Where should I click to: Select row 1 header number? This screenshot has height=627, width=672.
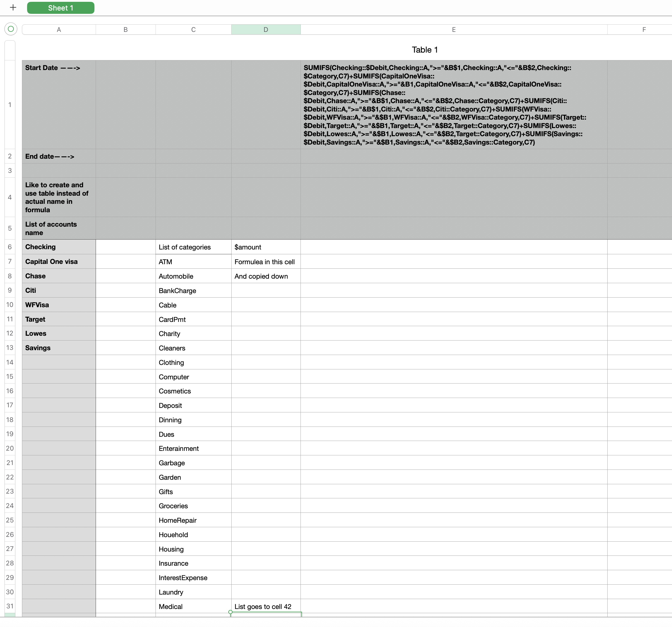(x=10, y=105)
